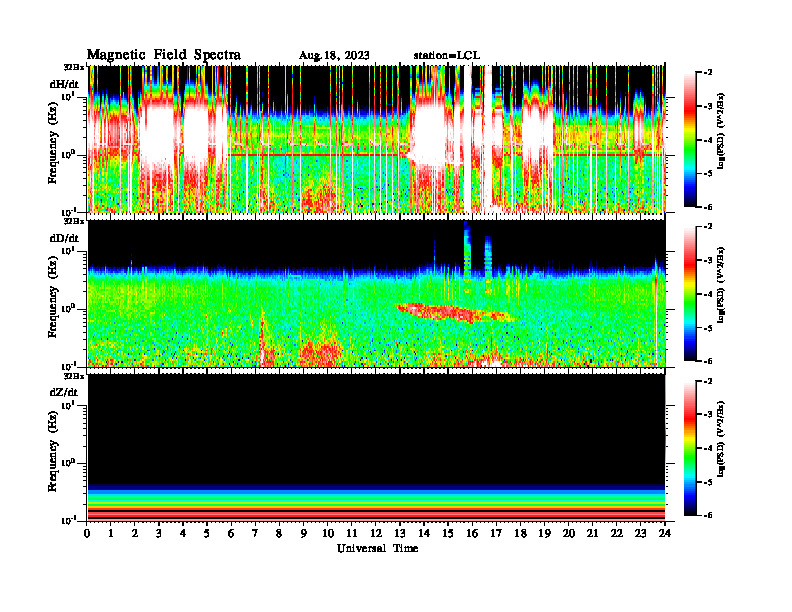Image resolution: width=792 pixels, height=612 pixels.
Task: Click the red emission band in dD/dt panel
Action: [454, 313]
